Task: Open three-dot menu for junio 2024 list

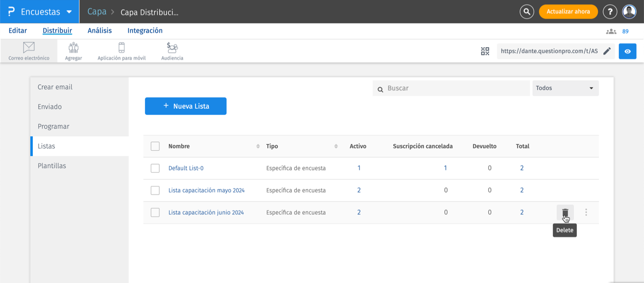Action: 586,213
